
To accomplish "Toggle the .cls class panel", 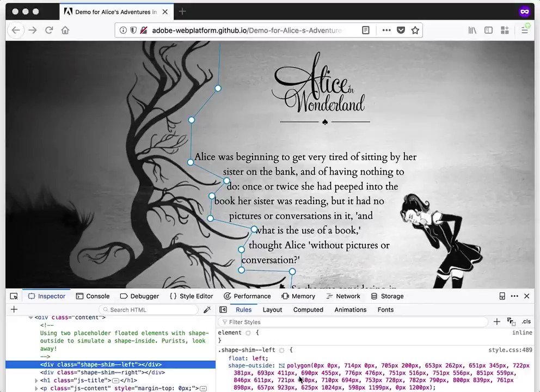I will tap(526, 322).
